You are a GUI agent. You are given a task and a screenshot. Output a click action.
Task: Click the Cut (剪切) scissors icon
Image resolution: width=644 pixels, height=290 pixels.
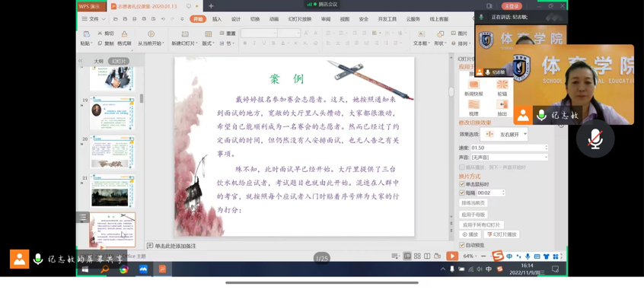pos(100,33)
